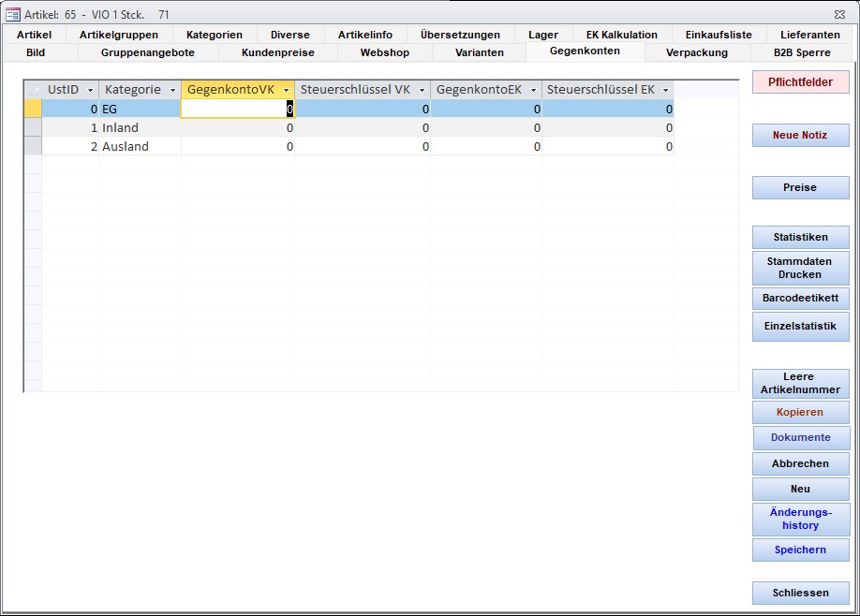Image resolution: width=860 pixels, height=616 pixels.
Task: Open the Webshop tab
Action: pyautogui.click(x=384, y=52)
